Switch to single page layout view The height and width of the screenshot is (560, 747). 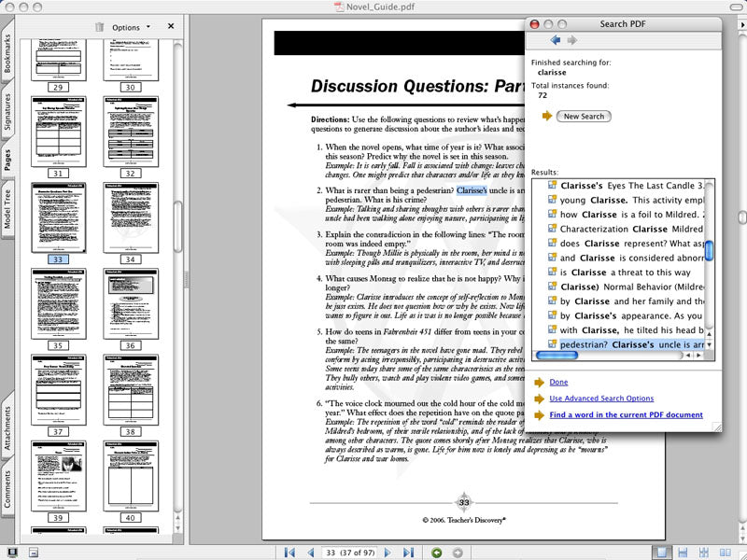[662, 553]
